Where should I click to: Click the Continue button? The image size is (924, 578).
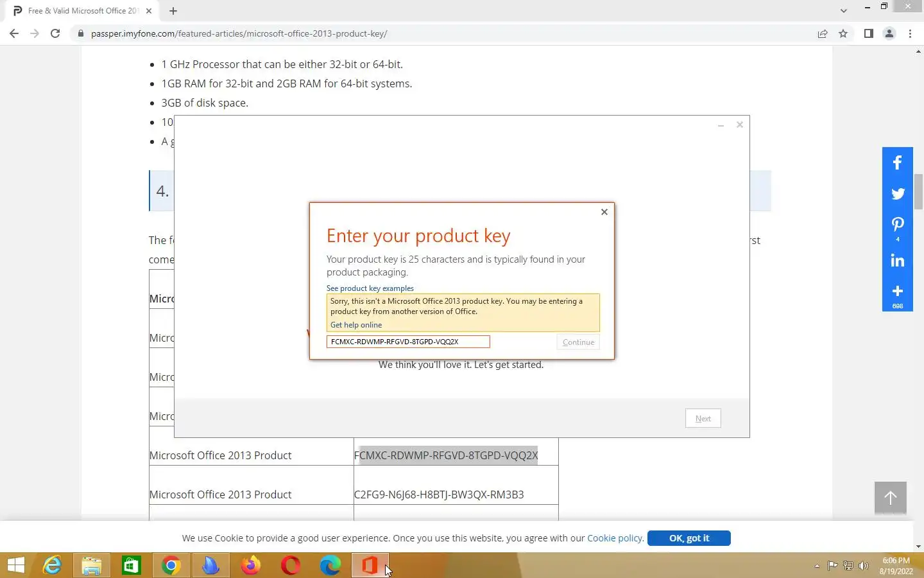(578, 342)
